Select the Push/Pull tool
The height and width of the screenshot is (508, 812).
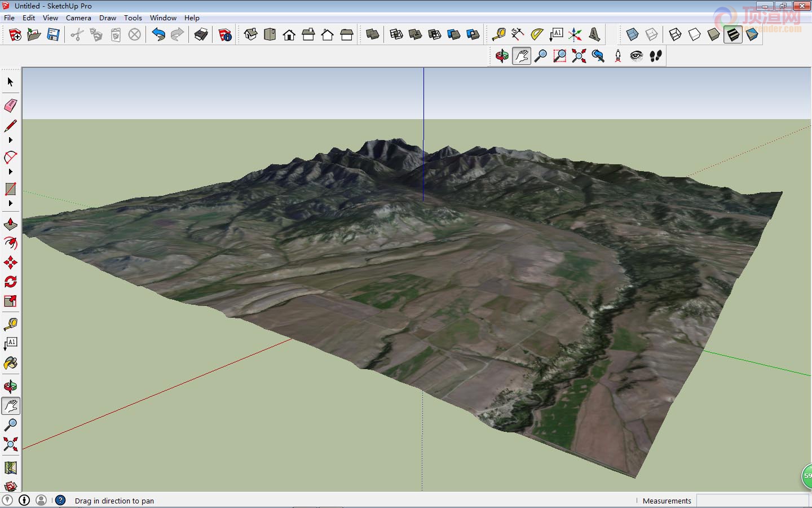coord(10,225)
